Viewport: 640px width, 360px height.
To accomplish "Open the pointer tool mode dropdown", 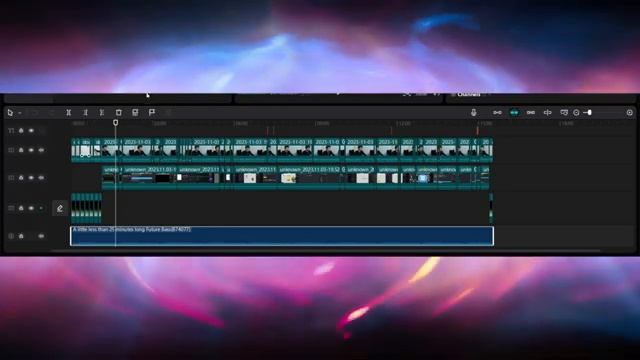I will click(19, 113).
